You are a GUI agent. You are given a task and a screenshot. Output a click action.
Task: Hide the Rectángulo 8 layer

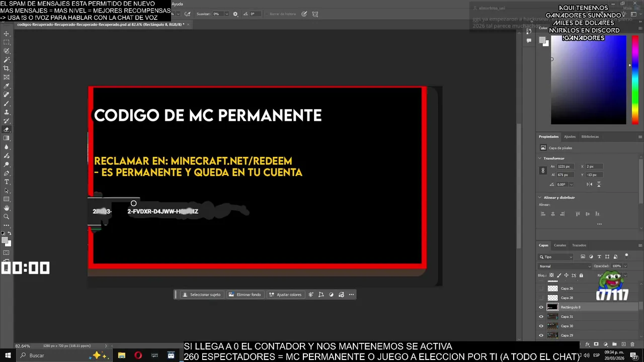click(x=541, y=307)
